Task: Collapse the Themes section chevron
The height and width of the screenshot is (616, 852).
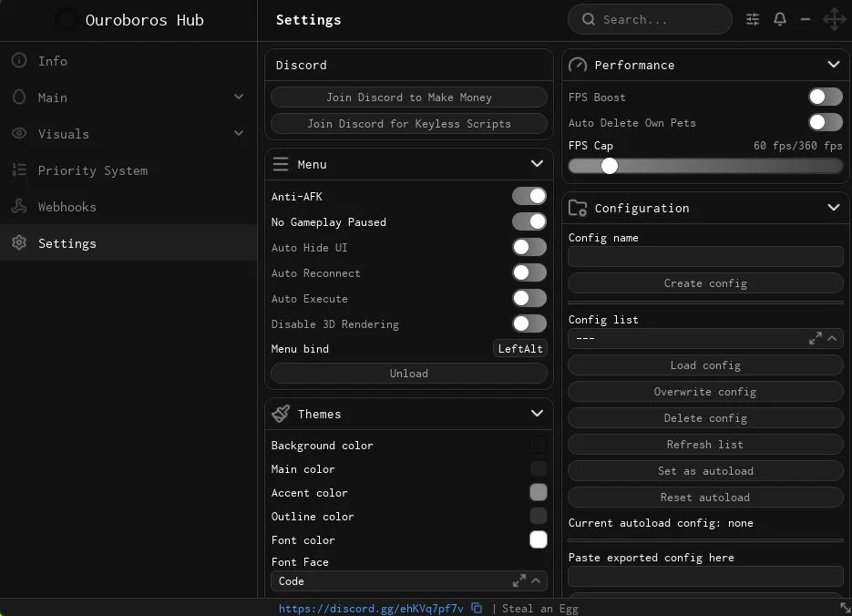Action: click(x=537, y=414)
